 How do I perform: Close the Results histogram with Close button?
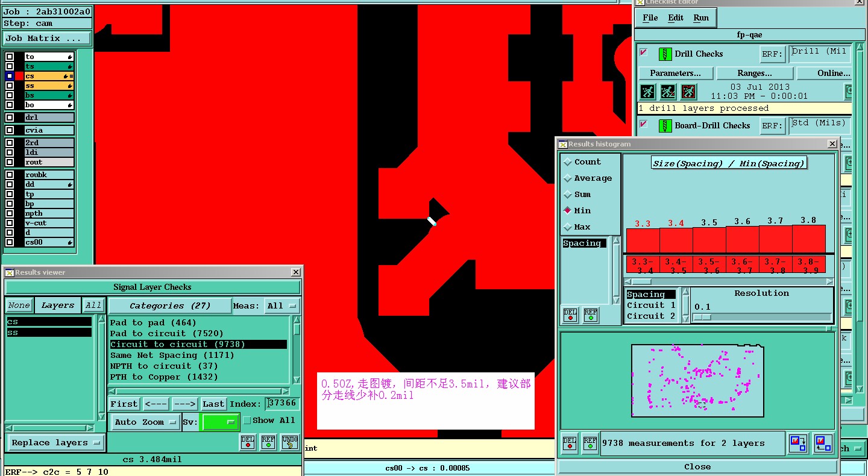click(x=697, y=466)
